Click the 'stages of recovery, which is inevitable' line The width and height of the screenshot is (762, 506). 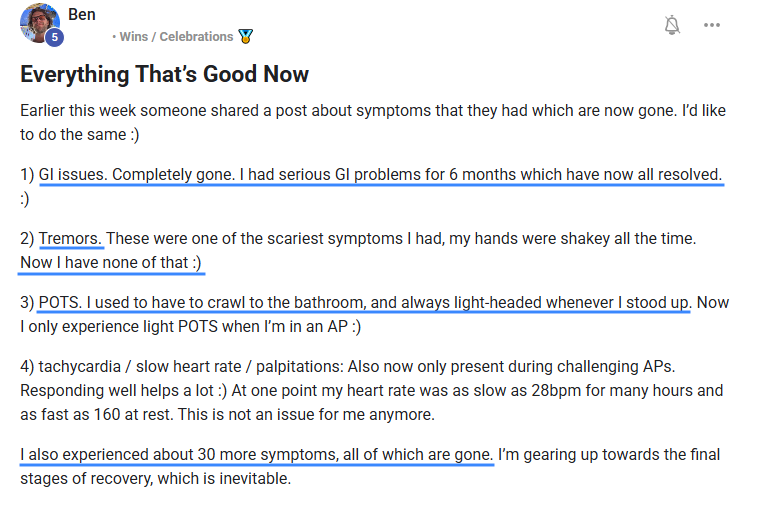pos(156,479)
